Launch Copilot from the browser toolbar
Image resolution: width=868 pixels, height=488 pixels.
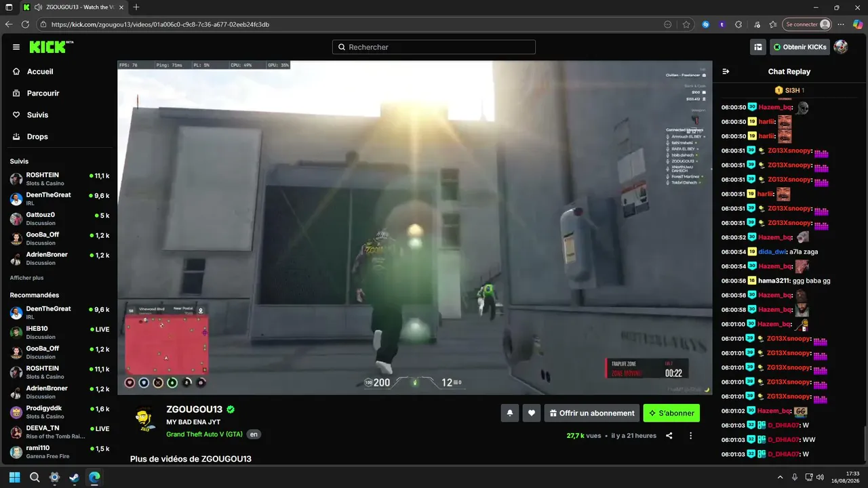(x=858, y=24)
